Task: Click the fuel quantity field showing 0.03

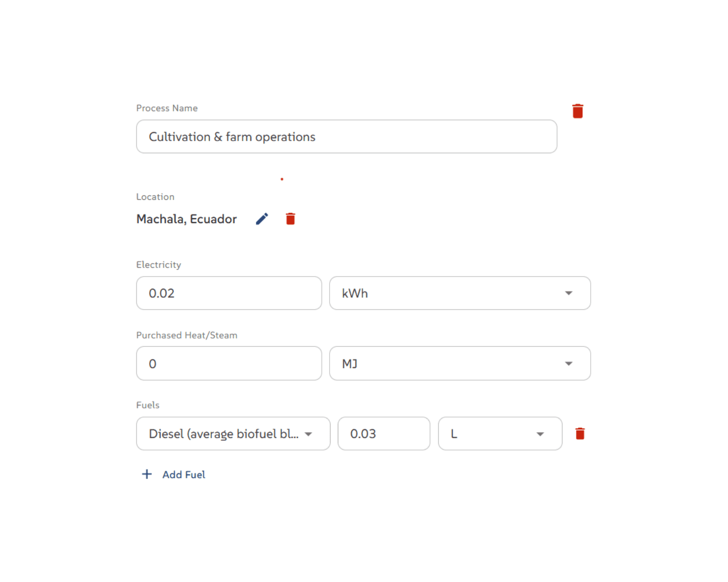Action: coord(383,434)
